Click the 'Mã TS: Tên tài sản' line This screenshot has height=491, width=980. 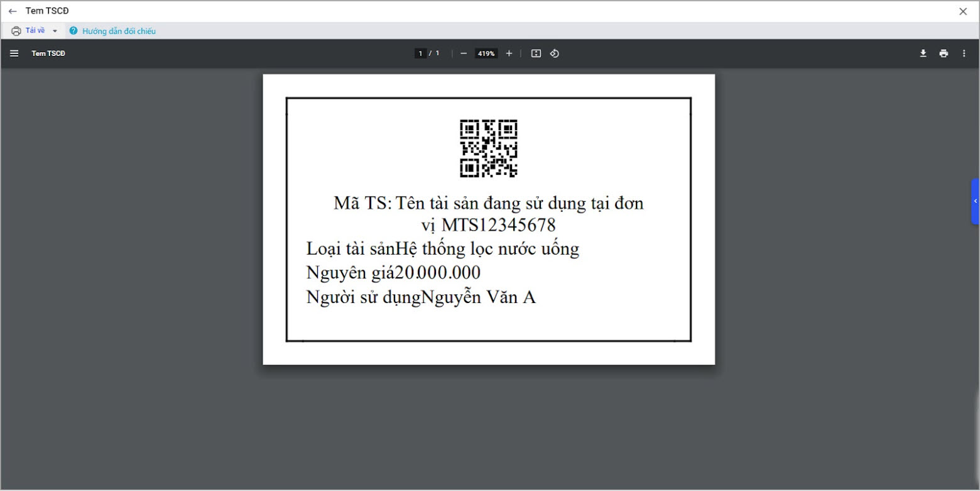pyautogui.click(x=489, y=203)
